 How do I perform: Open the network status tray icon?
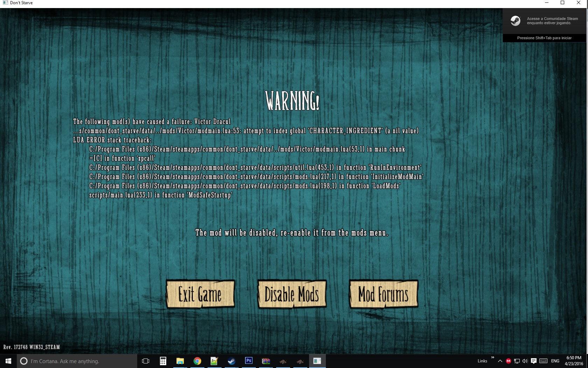point(517,361)
